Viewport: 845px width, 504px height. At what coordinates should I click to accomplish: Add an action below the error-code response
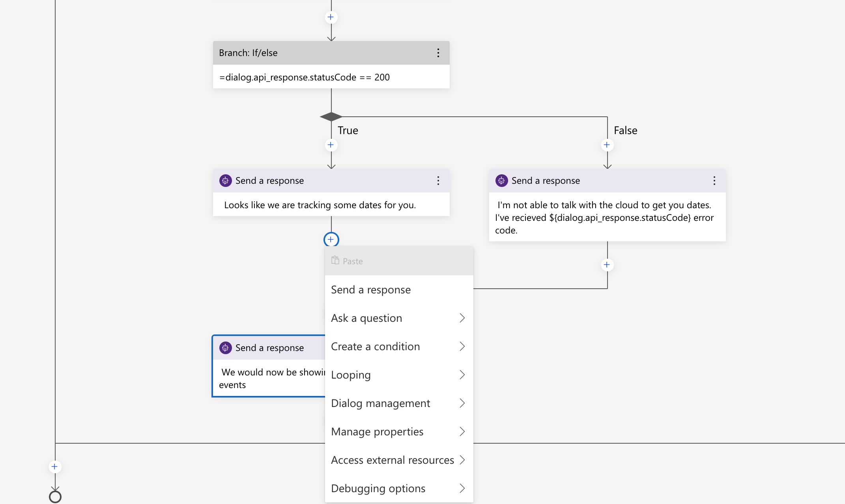(607, 265)
